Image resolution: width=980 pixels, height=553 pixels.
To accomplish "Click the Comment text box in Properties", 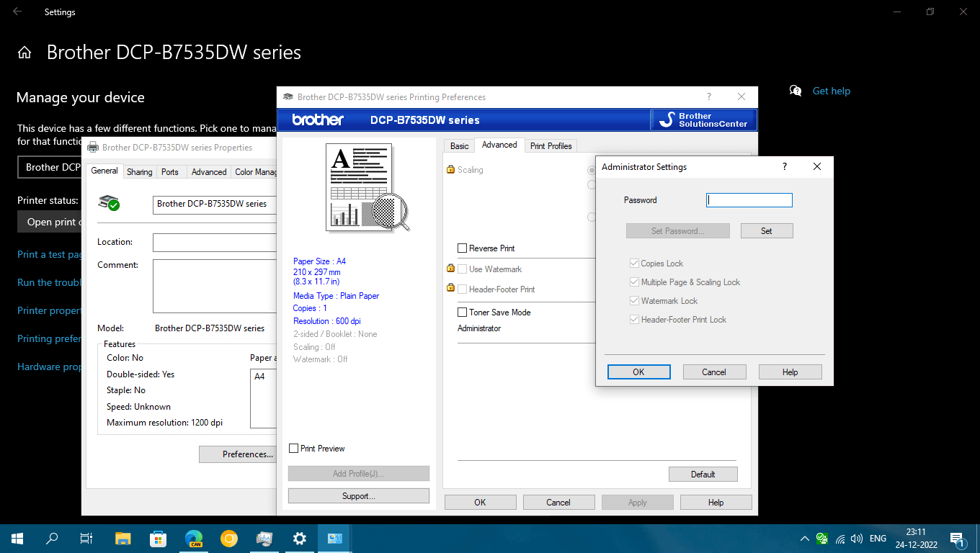I will 215,286.
